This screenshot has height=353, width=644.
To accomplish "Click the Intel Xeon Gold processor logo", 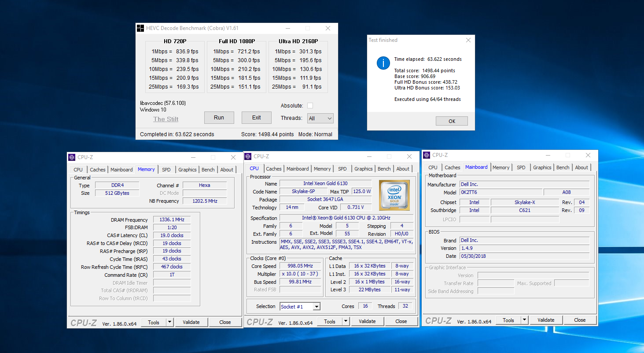I will [394, 195].
